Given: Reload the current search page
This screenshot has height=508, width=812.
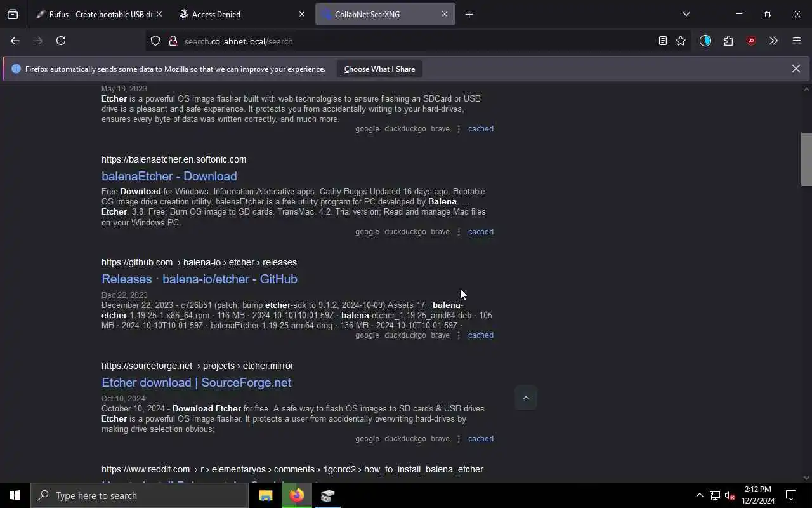Looking at the screenshot, I should coord(61,41).
